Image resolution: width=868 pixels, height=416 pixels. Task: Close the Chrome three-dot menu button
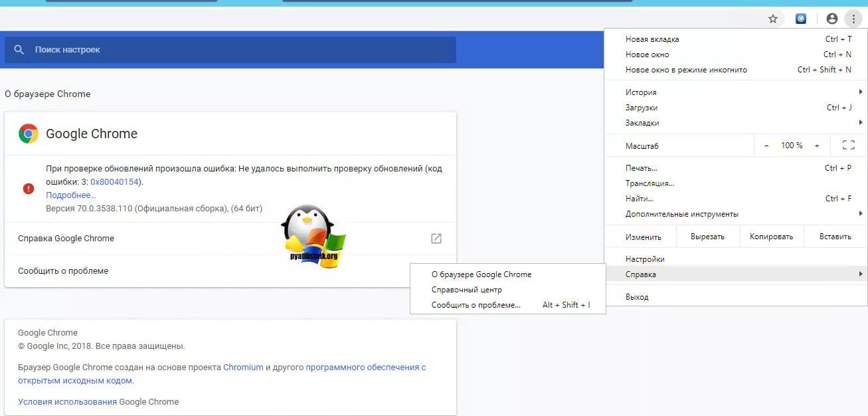[x=853, y=19]
